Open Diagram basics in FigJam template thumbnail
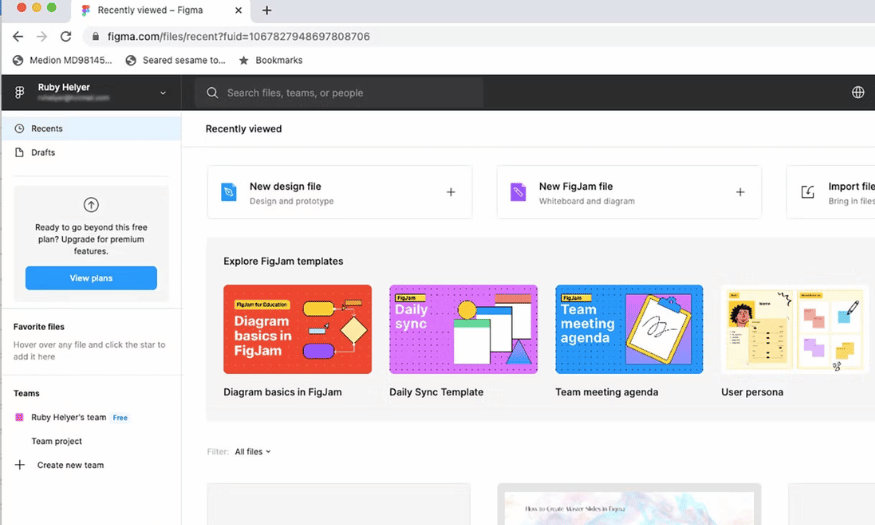 tap(297, 329)
